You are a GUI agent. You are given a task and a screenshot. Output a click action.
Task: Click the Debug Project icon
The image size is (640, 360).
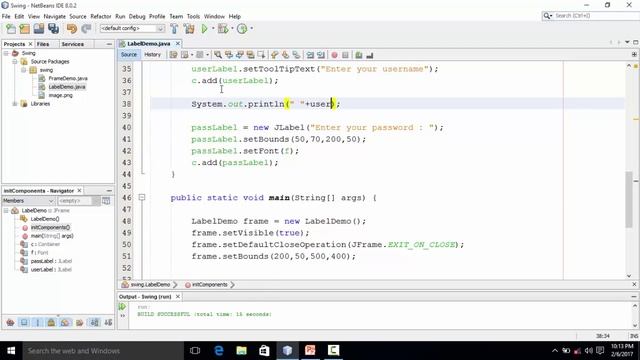pyautogui.click(x=223, y=29)
